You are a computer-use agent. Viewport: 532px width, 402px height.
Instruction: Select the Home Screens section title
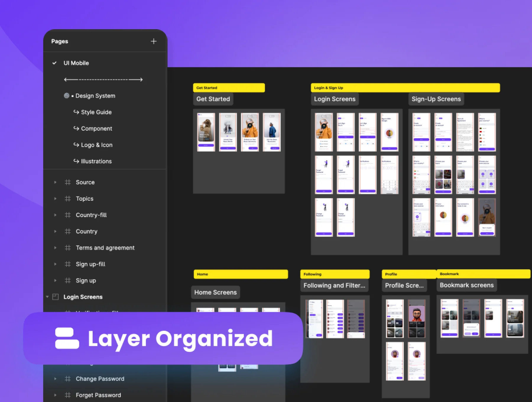tap(215, 292)
